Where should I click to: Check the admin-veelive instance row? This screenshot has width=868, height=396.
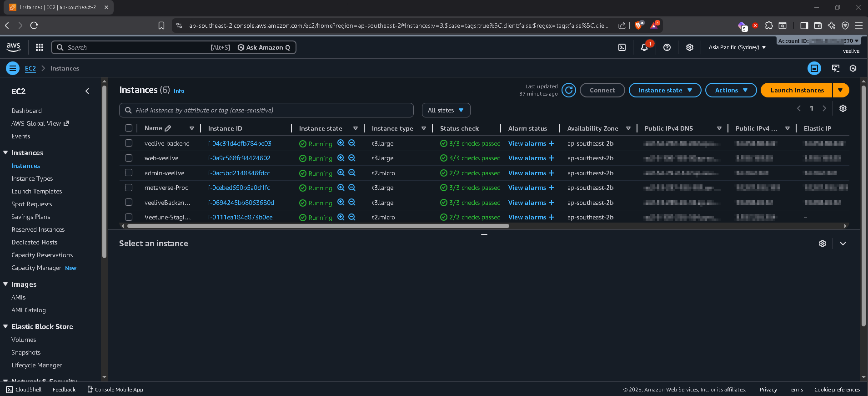click(129, 173)
